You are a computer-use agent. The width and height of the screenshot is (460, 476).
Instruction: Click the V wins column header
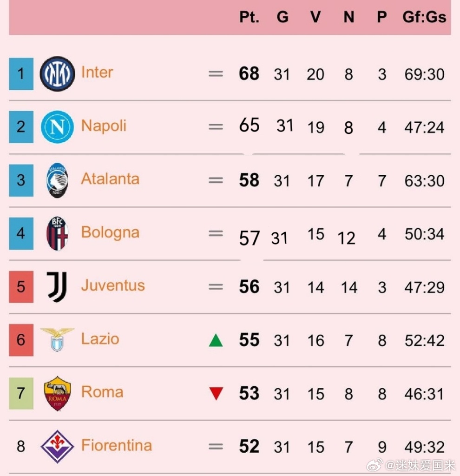315,17
